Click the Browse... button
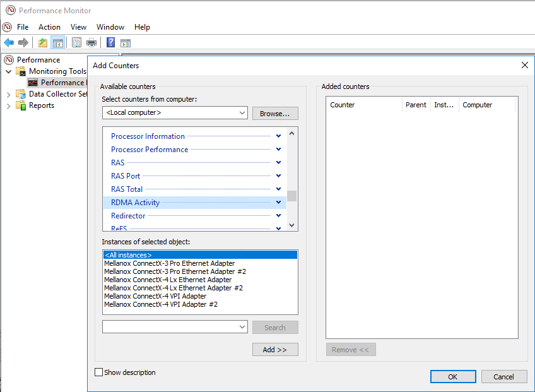The height and width of the screenshot is (392, 535). click(275, 114)
